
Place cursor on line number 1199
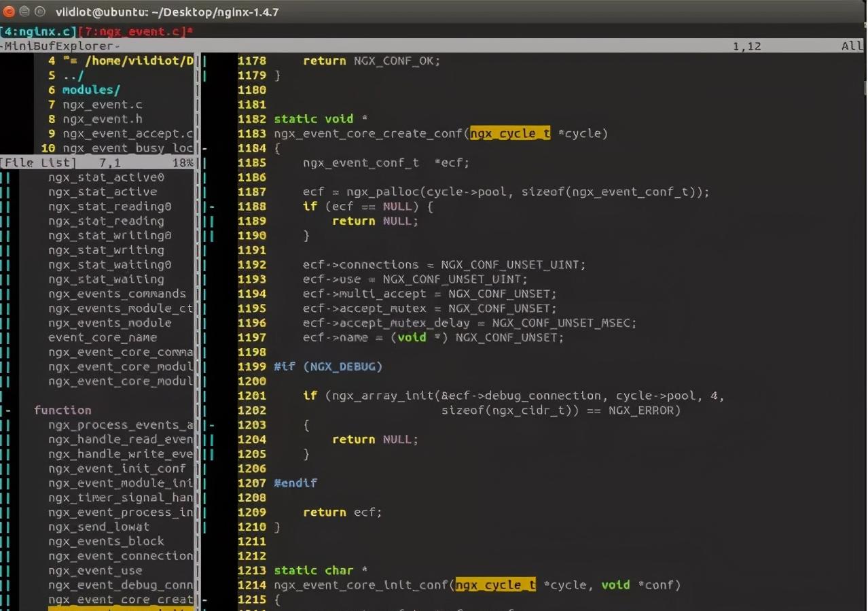pyautogui.click(x=251, y=367)
